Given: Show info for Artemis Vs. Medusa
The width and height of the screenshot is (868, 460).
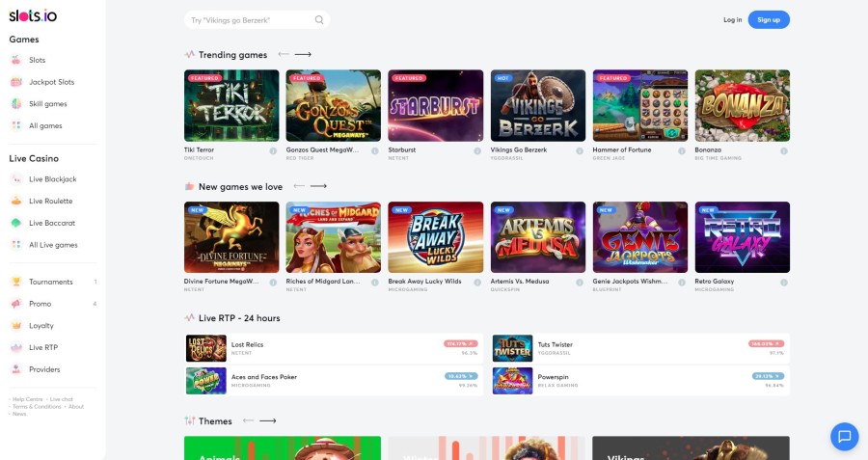Looking at the screenshot, I should [580, 283].
